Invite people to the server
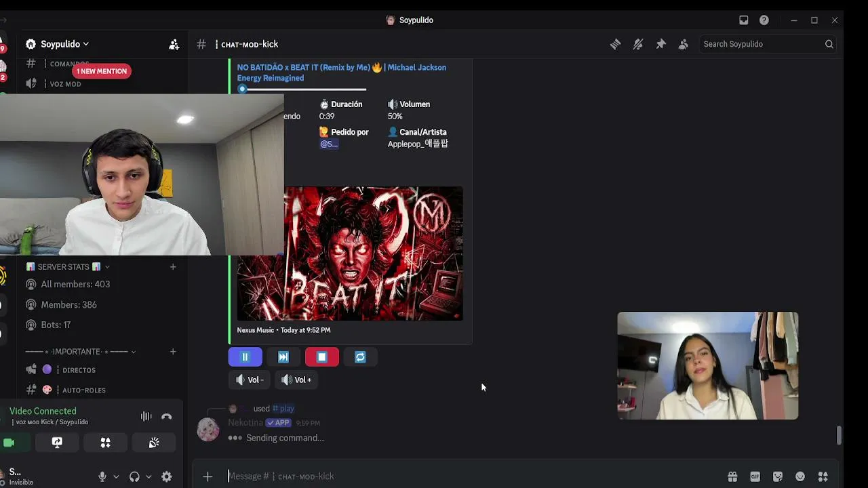Screen dimensions: 868x488 [x=174, y=44]
